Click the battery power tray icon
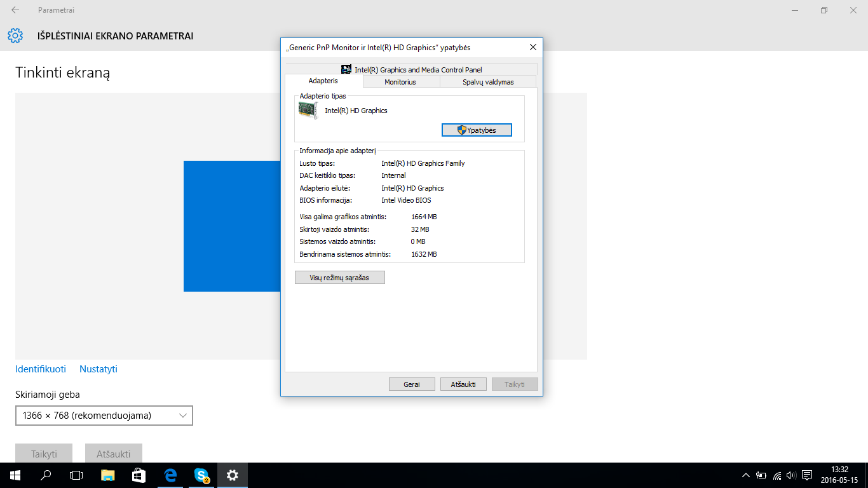The width and height of the screenshot is (868, 488). [x=761, y=475]
